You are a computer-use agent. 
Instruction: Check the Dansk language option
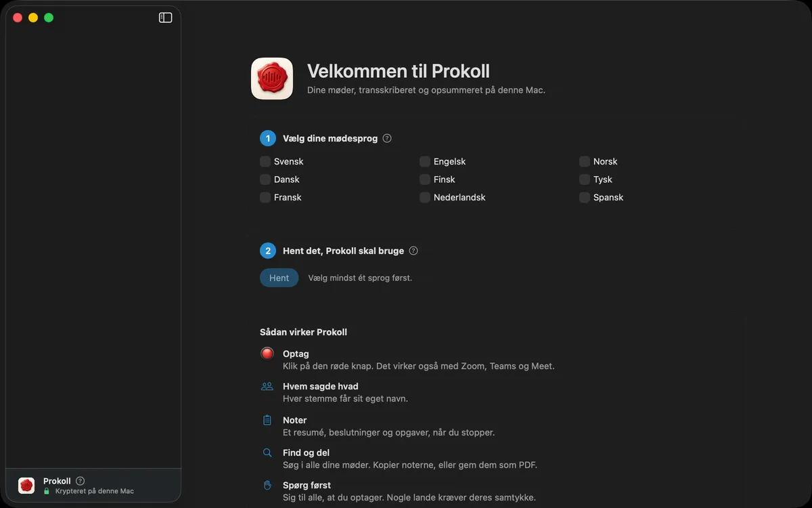(265, 179)
